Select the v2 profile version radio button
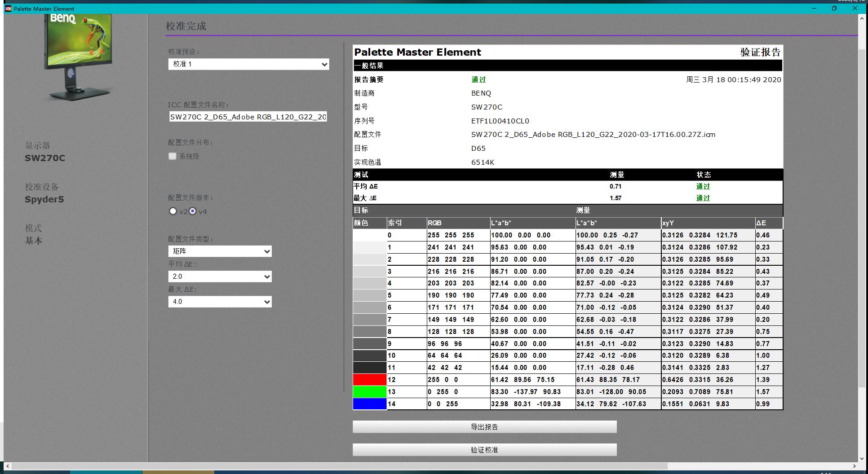This screenshot has width=868, height=474. pyautogui.click(x=173, y=211)
